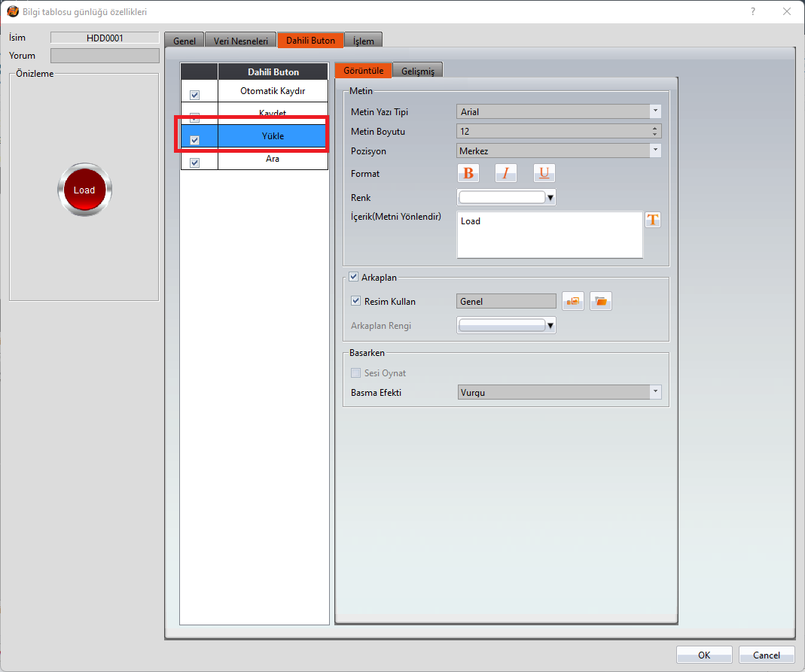Toggle the Arkaplan checkbox
Screen dimensions: 805x672
(x=354, y=278)
